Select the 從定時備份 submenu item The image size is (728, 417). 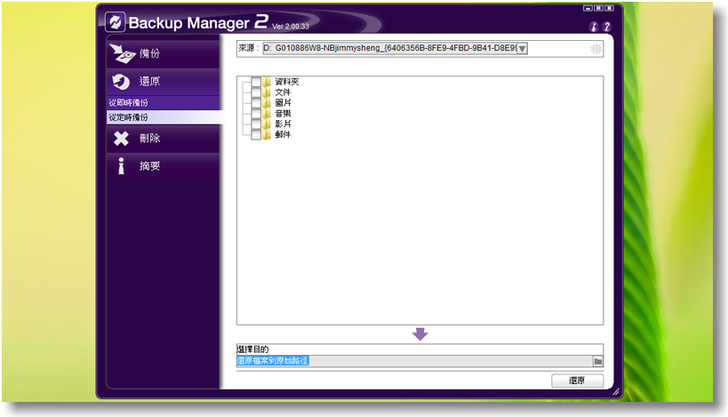coord(163,117)
